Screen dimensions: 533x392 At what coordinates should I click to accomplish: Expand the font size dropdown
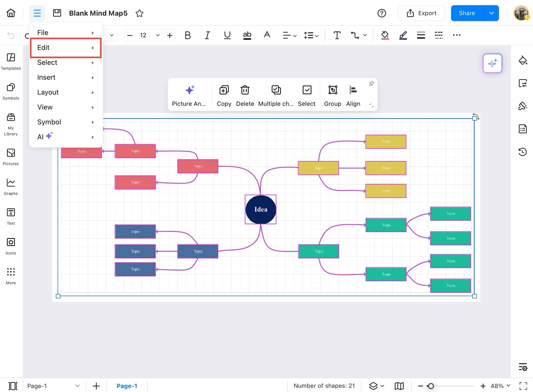158,35
